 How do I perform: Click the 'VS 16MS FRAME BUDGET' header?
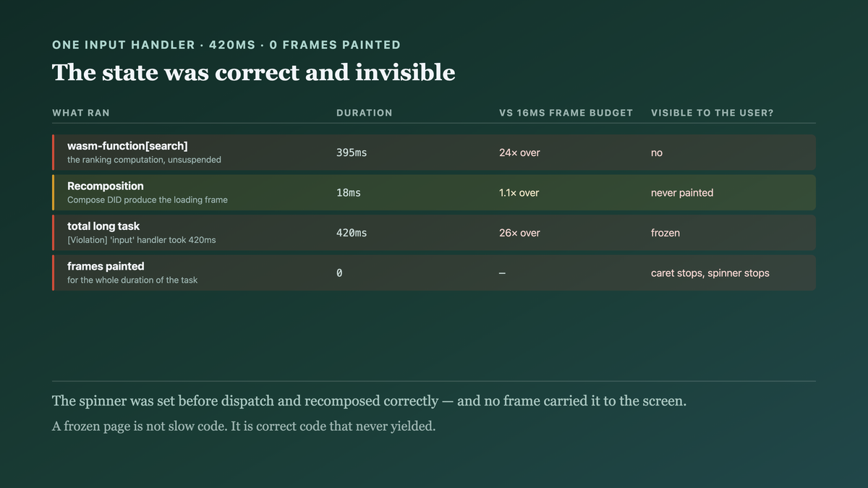coord(566,113)
